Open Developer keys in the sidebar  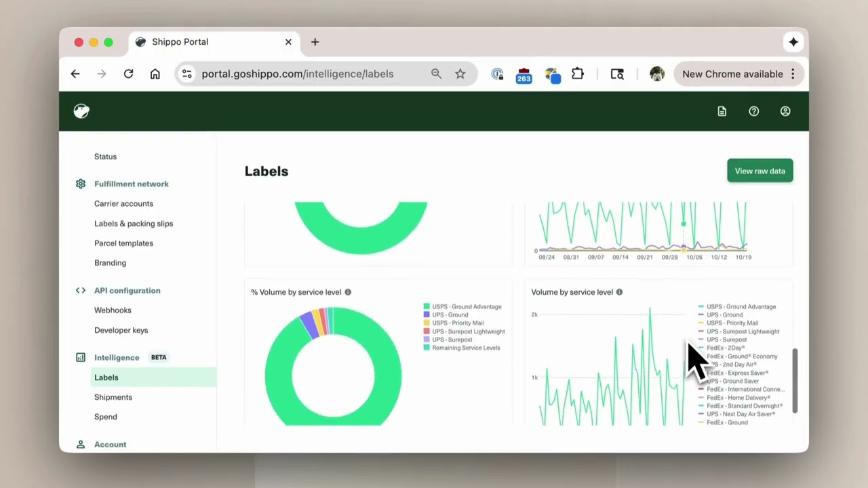121,330
